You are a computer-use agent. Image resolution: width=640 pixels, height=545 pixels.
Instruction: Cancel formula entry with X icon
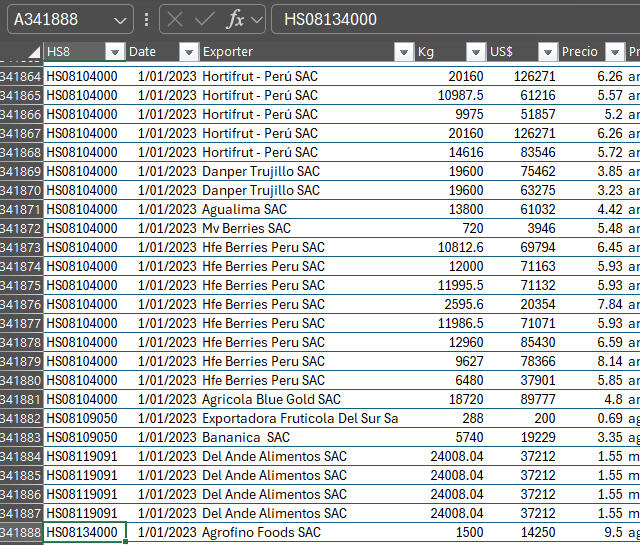pyautogui.click(x=175, y=19)
